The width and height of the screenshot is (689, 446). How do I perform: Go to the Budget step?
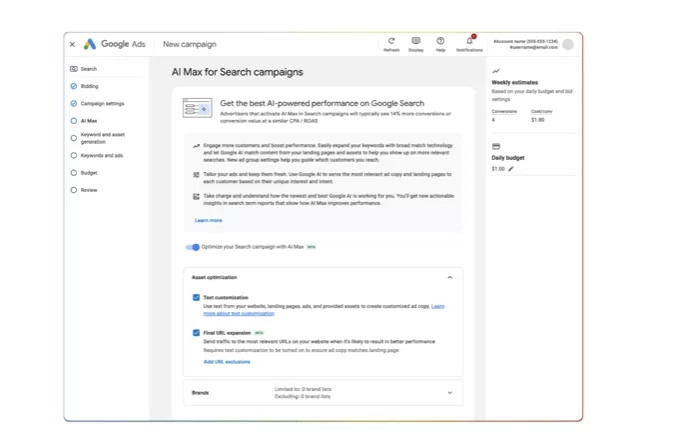89,173
